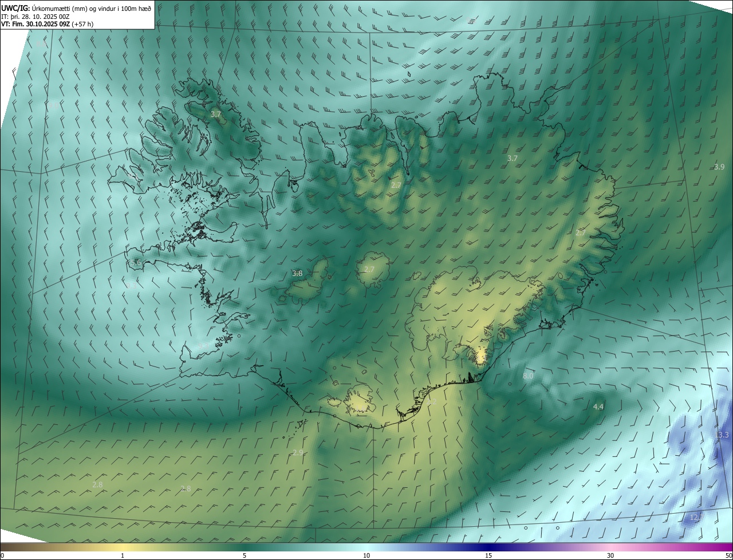733x560 pixels.
Task: Click the "VT: Fim. 30.10.2025 09Z (+57 h)" line
Action: click(x=47, y=24)
